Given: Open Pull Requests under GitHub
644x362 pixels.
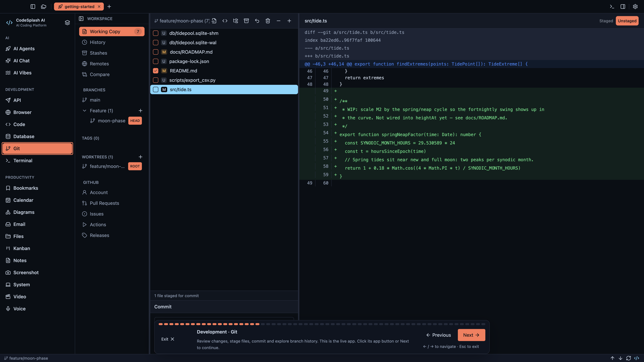Looking at the screenshot, I should tap(112, 203).
